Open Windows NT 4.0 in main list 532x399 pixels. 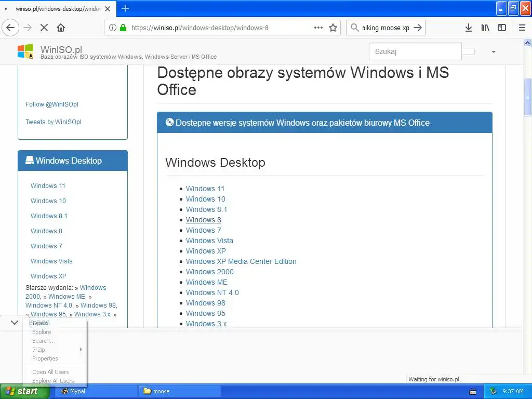(212, 292)
